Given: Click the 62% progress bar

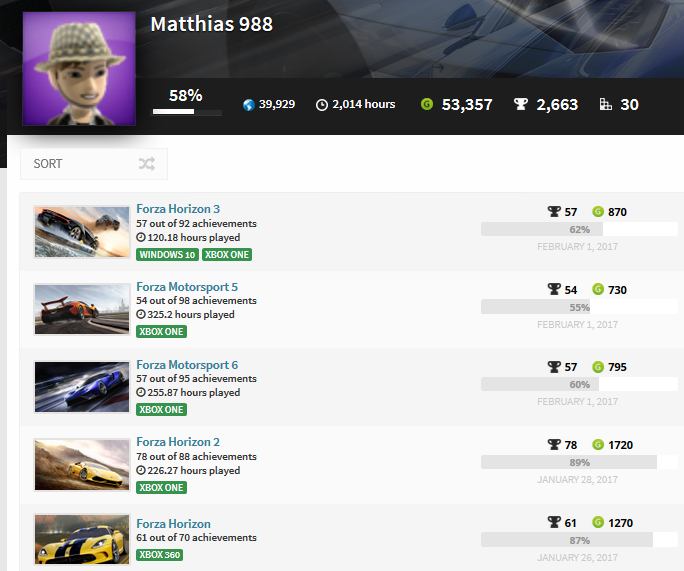Looking at the screenshot, I should [x=579, y=229].
